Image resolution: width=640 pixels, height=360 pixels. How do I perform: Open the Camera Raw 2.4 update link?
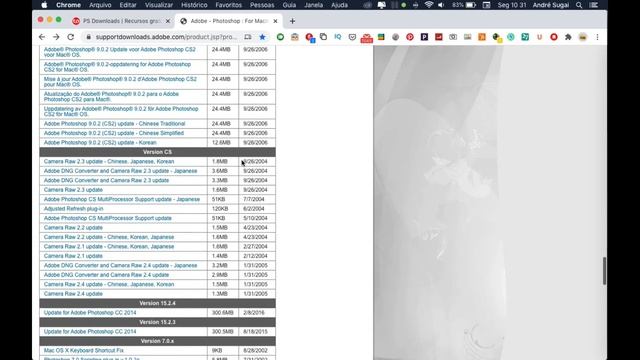73,293
